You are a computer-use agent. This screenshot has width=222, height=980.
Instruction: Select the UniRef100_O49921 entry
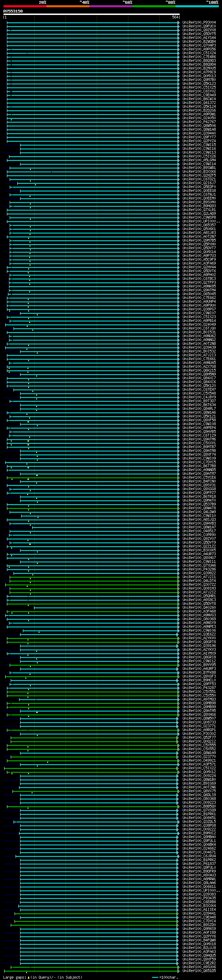coord(199,761)
